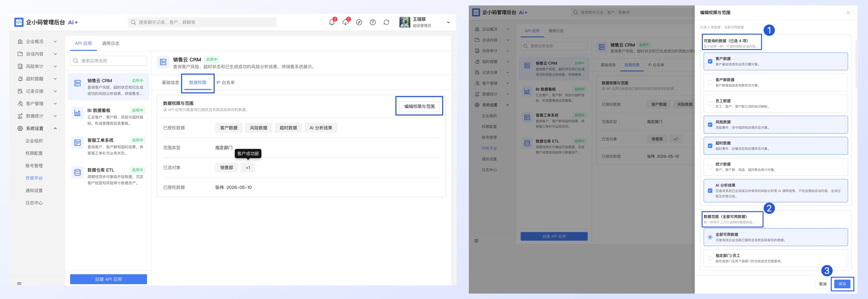Expand 会话内容 in the left window sidebar

coord(55,54)
